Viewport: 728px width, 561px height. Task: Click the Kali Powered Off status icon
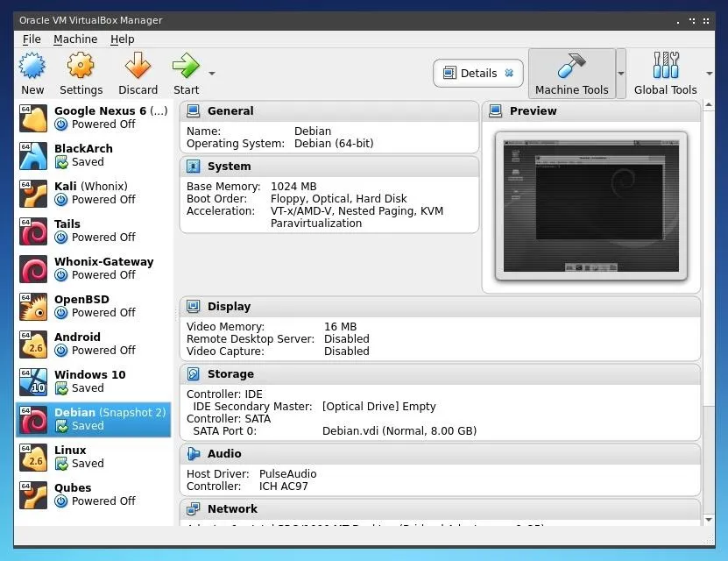coord(60,200)
